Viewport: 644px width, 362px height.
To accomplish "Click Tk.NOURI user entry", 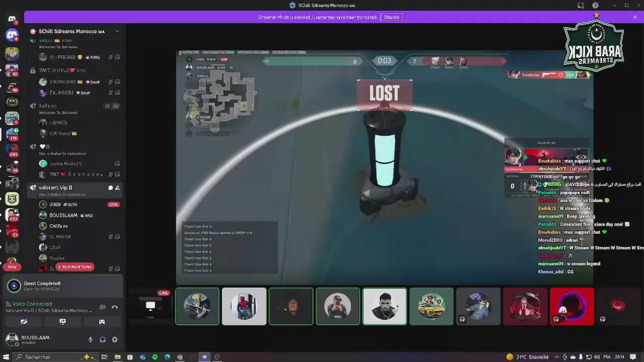I will (75, 93).
